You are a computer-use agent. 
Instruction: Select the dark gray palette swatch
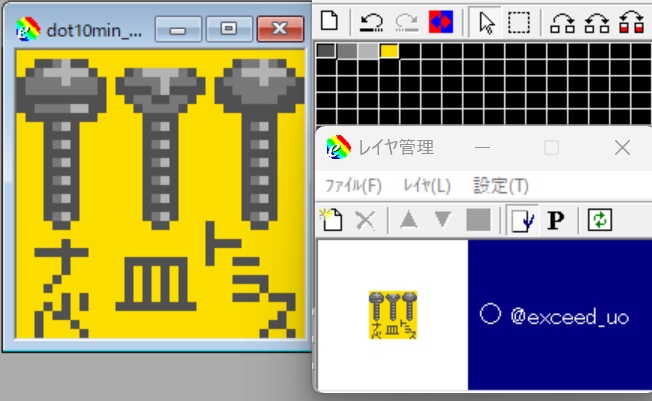[326, 51]
